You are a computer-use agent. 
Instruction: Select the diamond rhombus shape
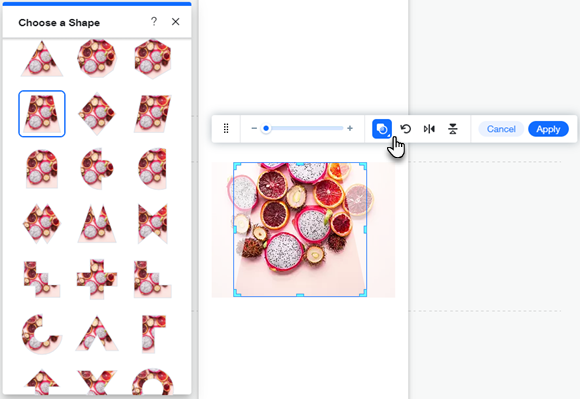97,114
